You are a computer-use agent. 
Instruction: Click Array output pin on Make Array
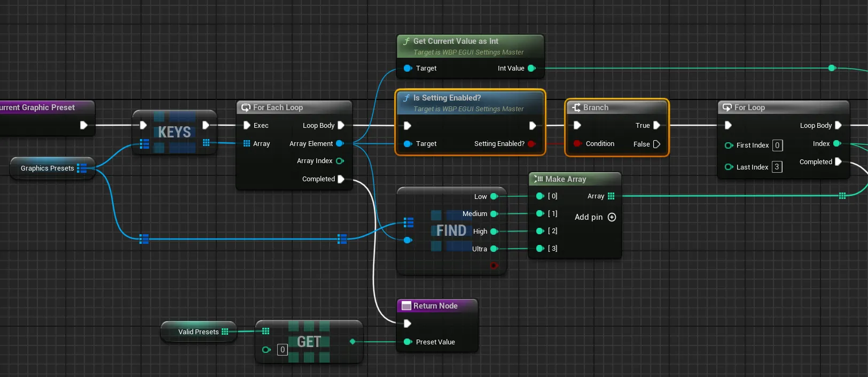coord(611,196)
